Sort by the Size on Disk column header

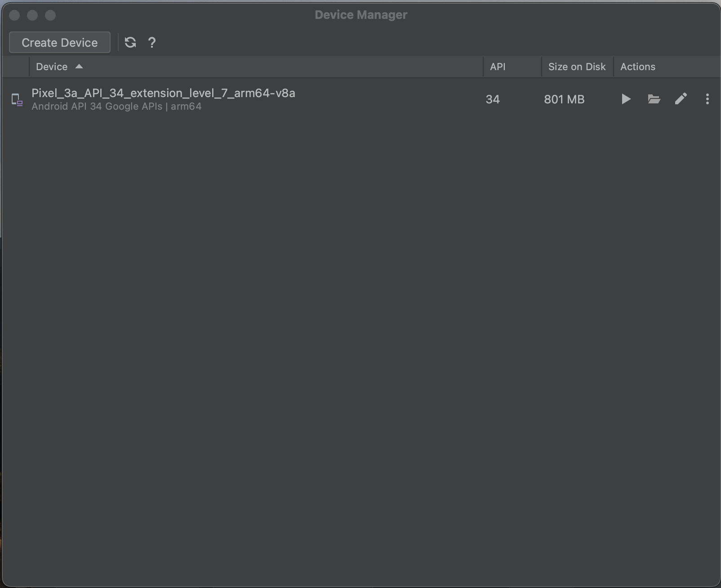coord(577,67)
